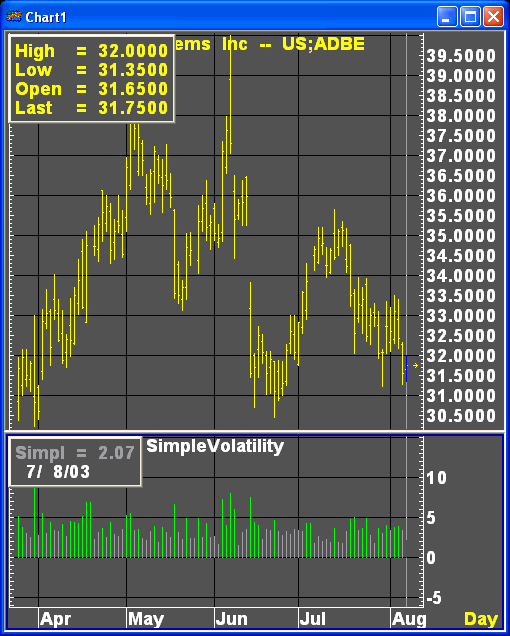Maximize the Chart1 window
510x636 pixels.
(x=470, y=17)
